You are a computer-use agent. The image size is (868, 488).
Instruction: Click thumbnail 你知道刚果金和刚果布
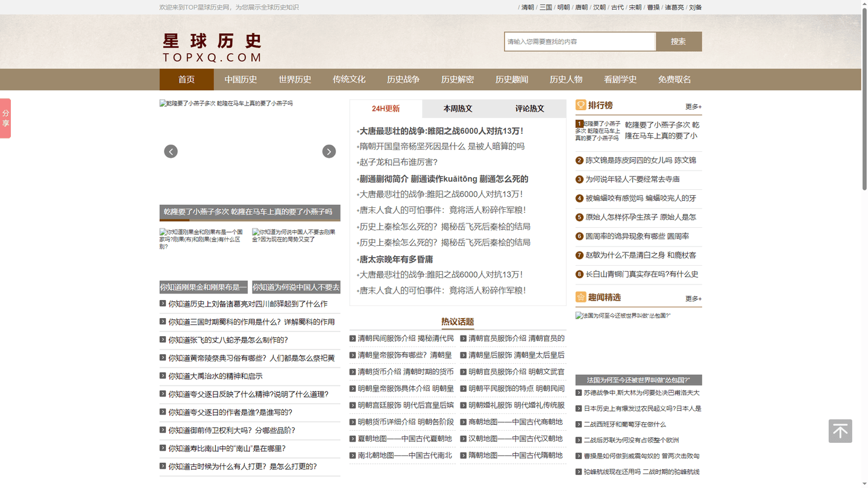click(203, 254)
